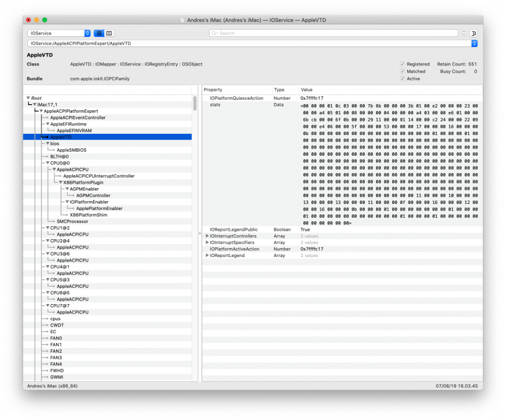Collapse the CPU0@0 node
This screenshot has width=506, height=420.
pos(48,163)
